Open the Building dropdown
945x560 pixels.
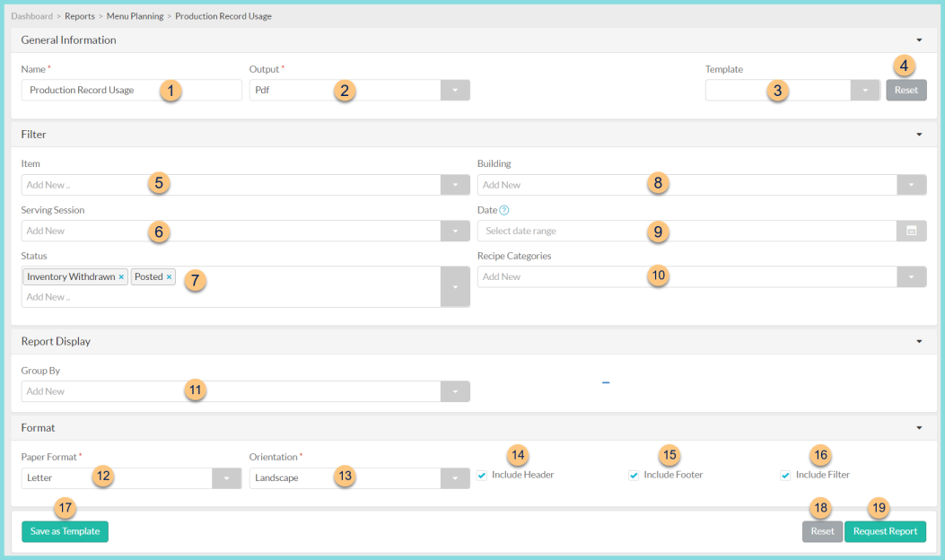click(912, 184)
